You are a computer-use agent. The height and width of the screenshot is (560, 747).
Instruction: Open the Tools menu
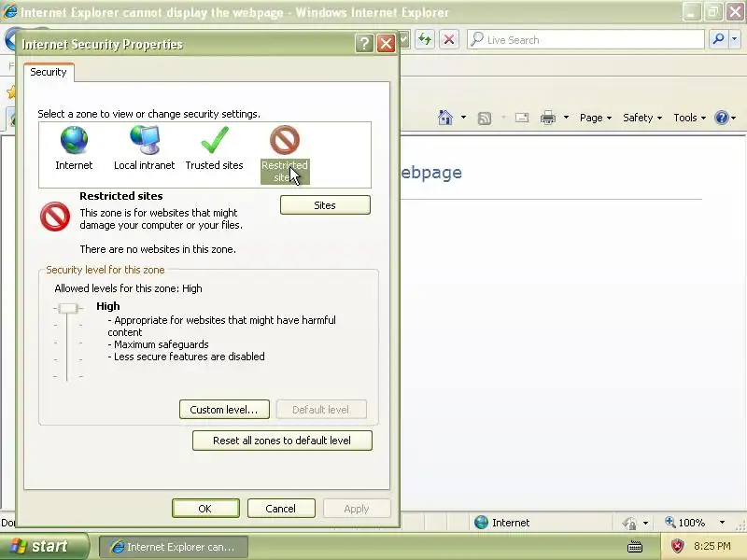click(689, 118)
